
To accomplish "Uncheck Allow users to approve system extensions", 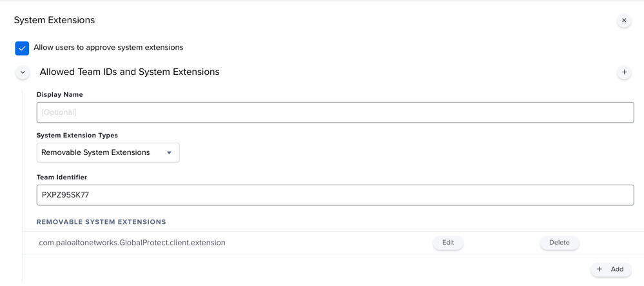I will [22, 48].
